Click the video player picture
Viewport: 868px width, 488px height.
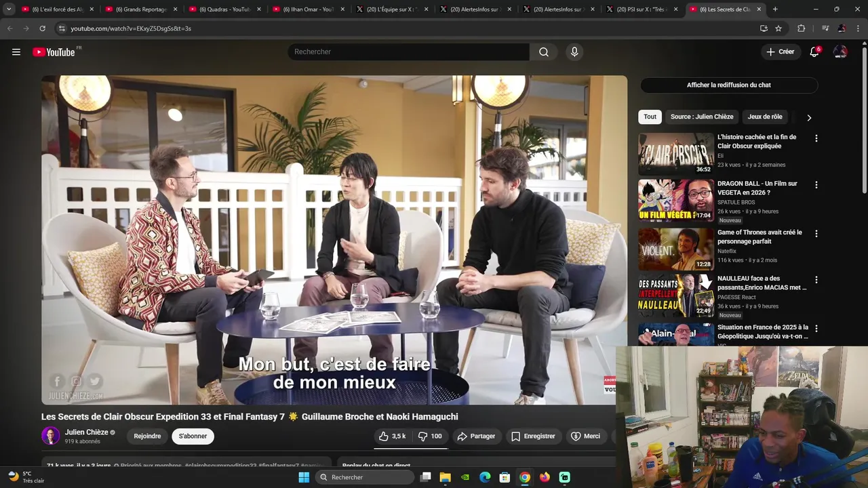[x=334, y=240]
